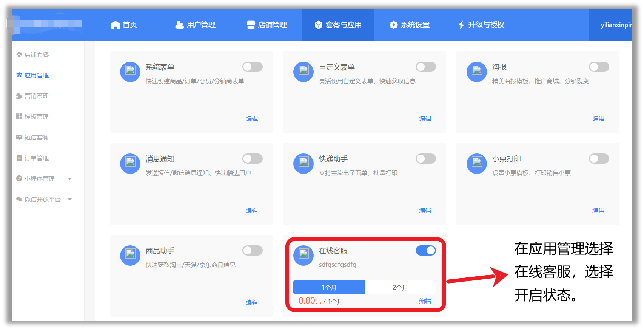644x330 pixels.
Task: Click the 快递助手 app image icon
Action: click(304, 164)
